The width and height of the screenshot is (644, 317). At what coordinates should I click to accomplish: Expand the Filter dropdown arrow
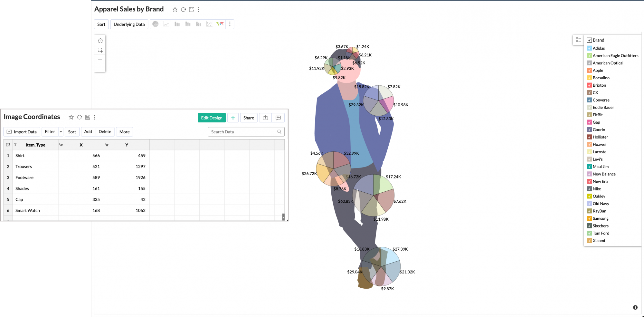61,132
